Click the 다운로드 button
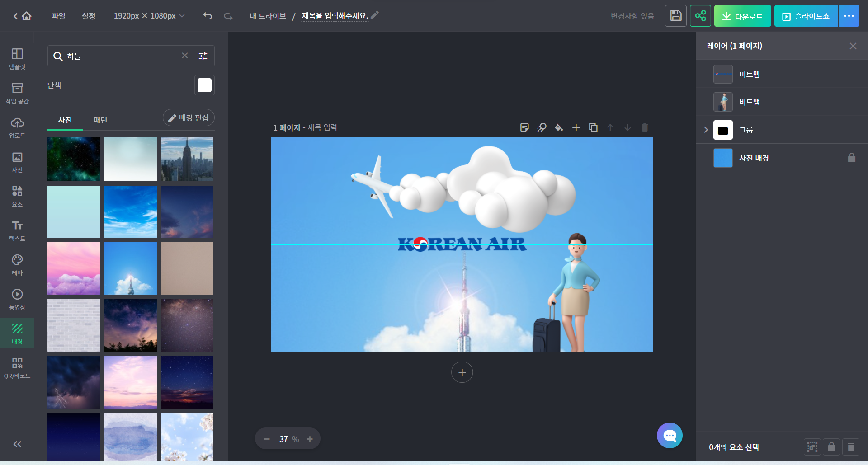868x465 pixels. 742,16
